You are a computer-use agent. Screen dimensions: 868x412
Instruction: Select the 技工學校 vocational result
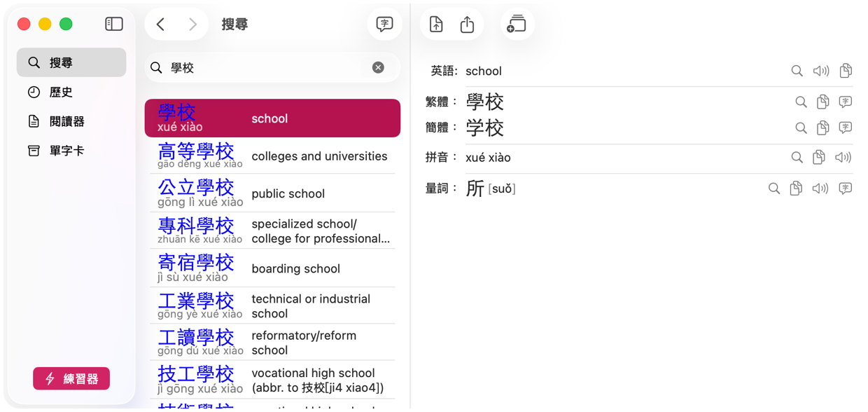272,380
